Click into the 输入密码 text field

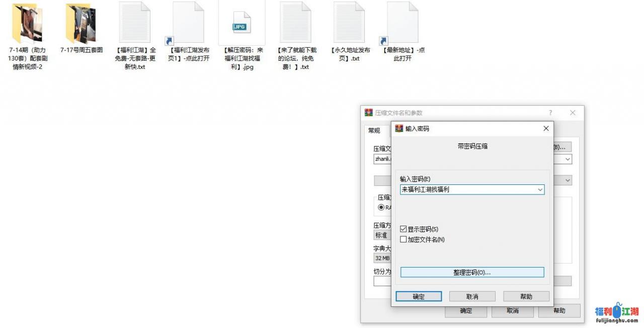tap(467, 190)
